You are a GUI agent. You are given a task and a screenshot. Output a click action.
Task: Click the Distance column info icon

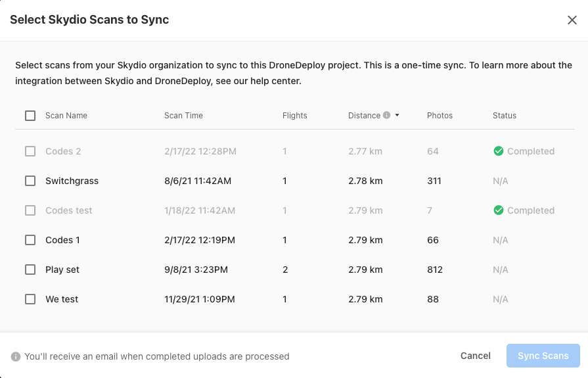pyautogui.click(x=387, y=115)
